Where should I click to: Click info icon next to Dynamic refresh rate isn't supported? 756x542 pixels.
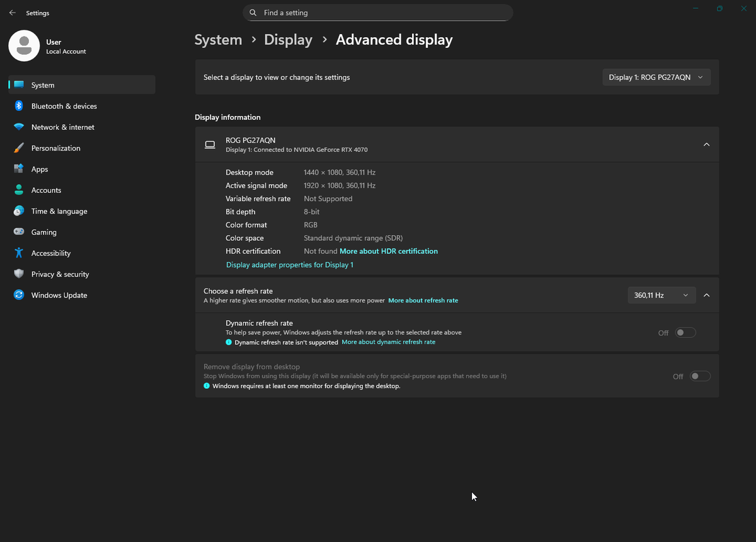pos(229,342)
